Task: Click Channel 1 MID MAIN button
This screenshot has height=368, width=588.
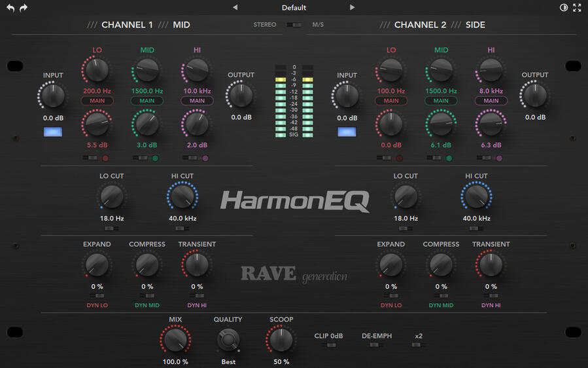Action: pyautogui.click(x=147, y=101)
